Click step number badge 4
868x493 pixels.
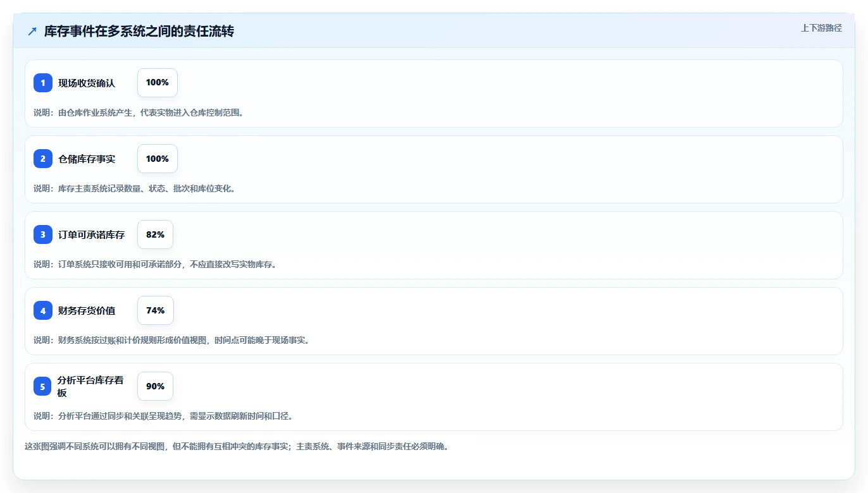[43, 310]
